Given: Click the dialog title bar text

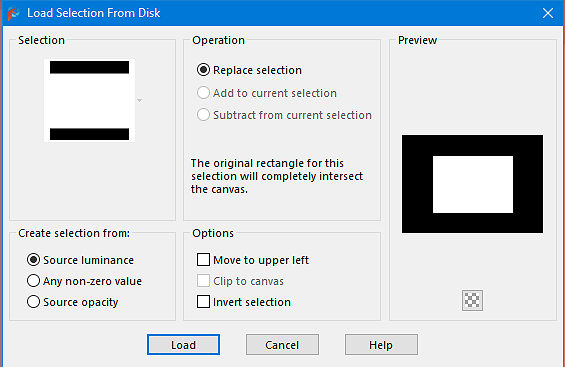Looking at the screenshot, I should tap(94, 13).
